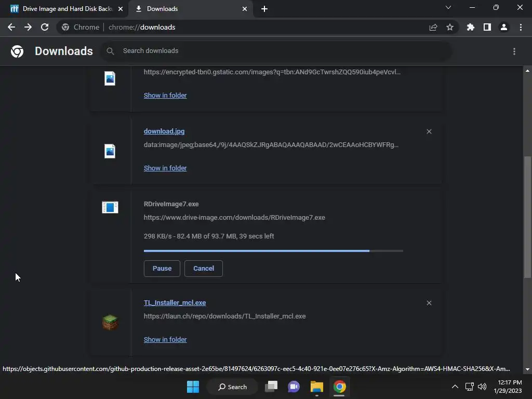Click the Chrome logo beside Downloads title
Screen dimensions: 532x399
click(17, 51)
